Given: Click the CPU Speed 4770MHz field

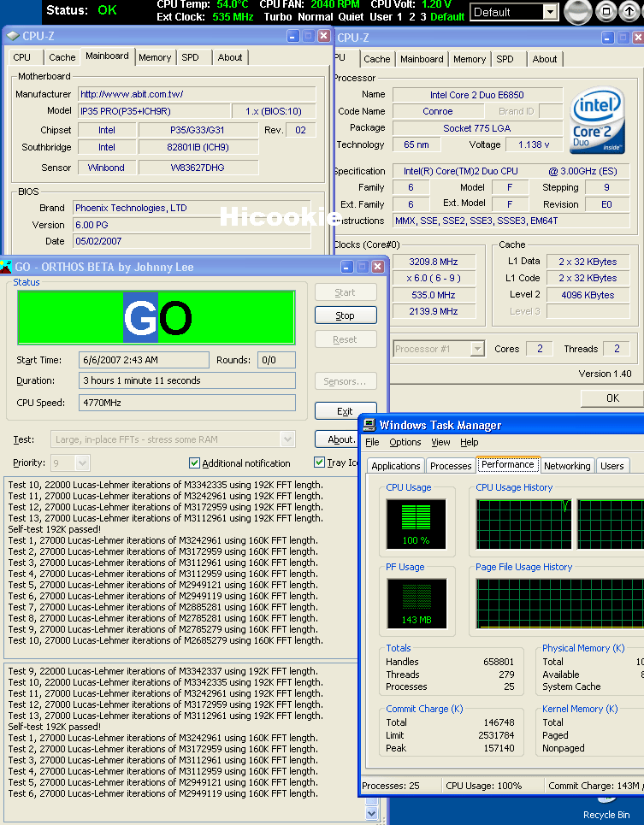Looking at the screenshot, I should pyautogui.click(x=186, y=403).
